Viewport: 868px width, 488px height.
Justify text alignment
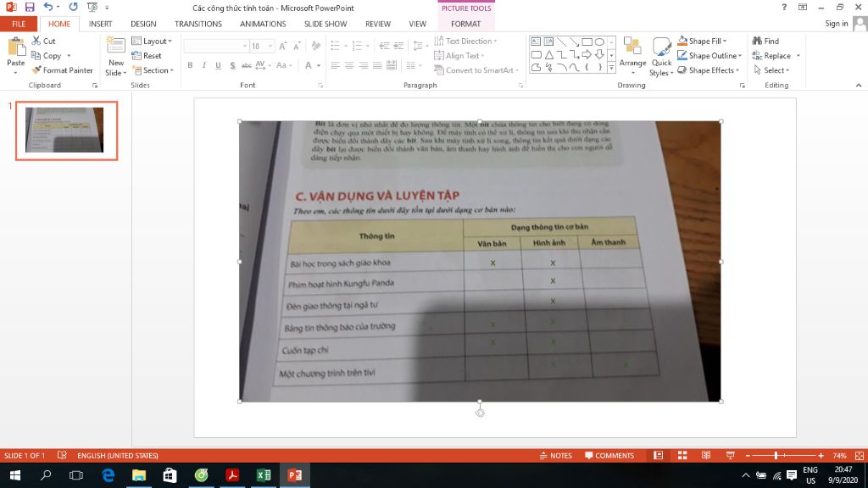pyautogui.click(x=377, y=65)
